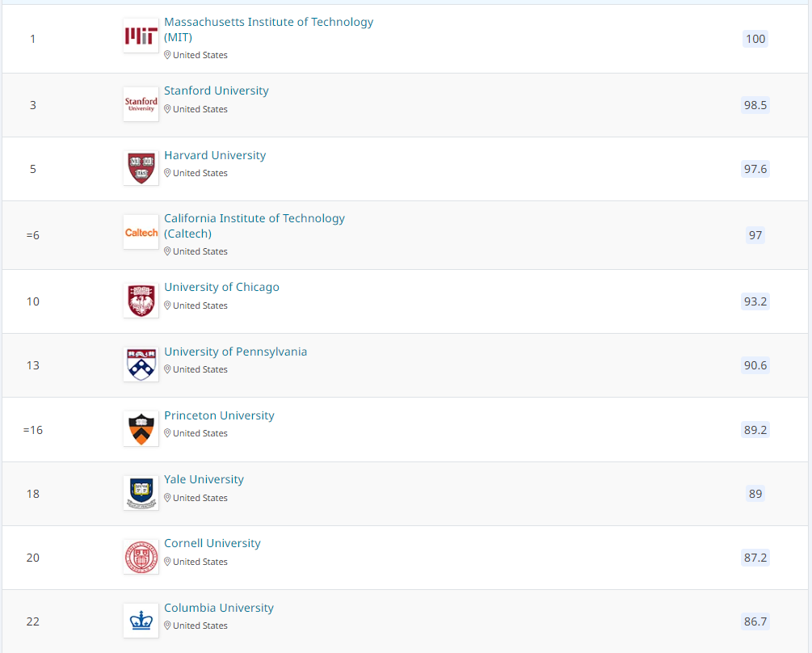Open the University of Chicago link

pos(221,287)
